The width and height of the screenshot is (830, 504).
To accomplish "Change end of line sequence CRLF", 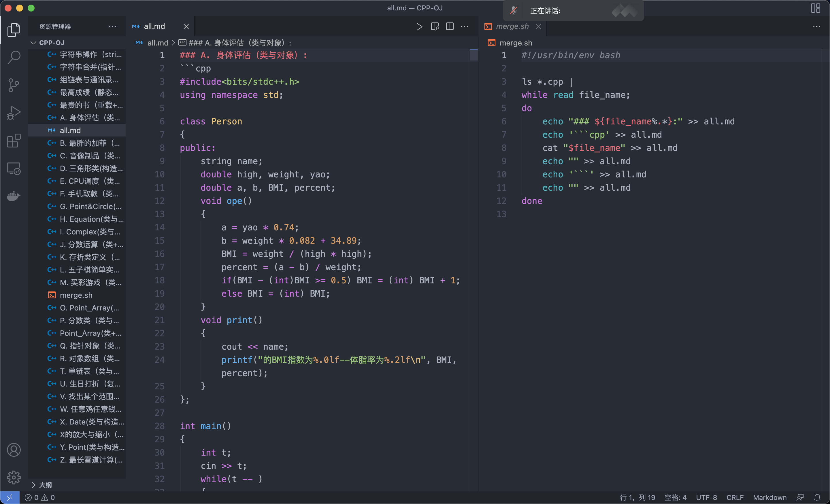I will [735, 497].
